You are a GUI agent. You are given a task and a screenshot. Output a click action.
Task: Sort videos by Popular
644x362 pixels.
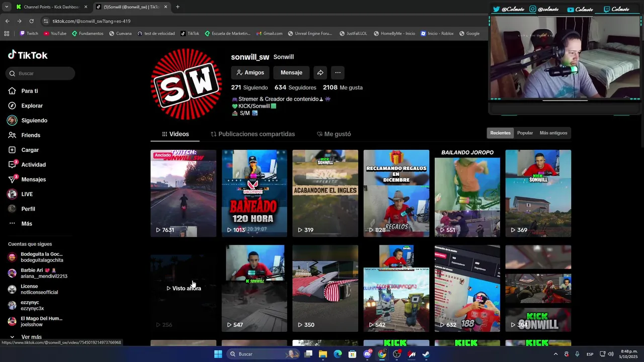coord(525,133)
